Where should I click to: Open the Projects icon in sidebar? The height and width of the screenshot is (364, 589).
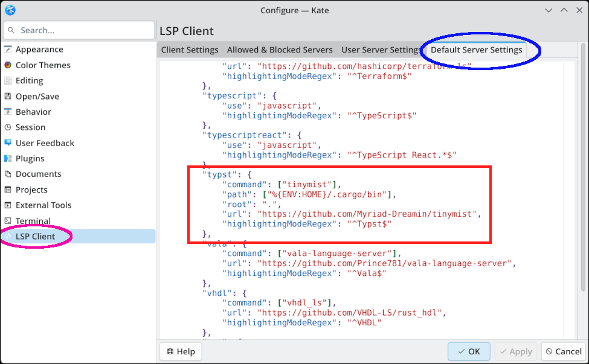[8, 190]
